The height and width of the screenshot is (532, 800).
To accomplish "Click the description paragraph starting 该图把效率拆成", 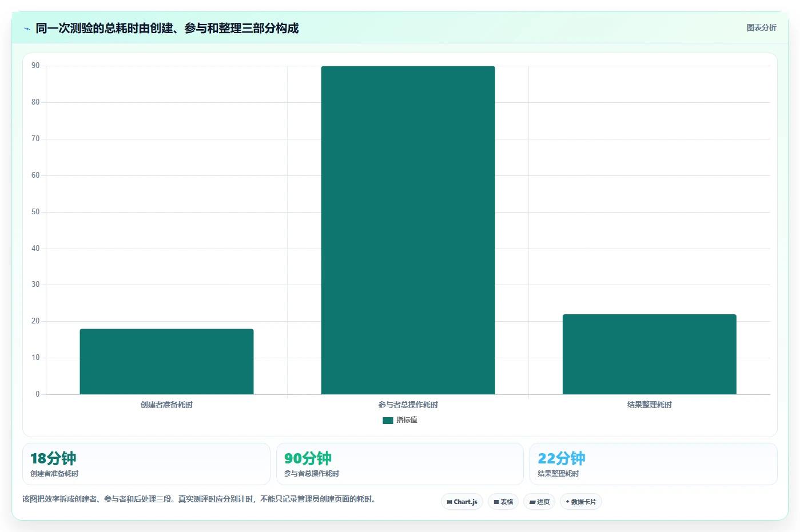I will point(200,499).
